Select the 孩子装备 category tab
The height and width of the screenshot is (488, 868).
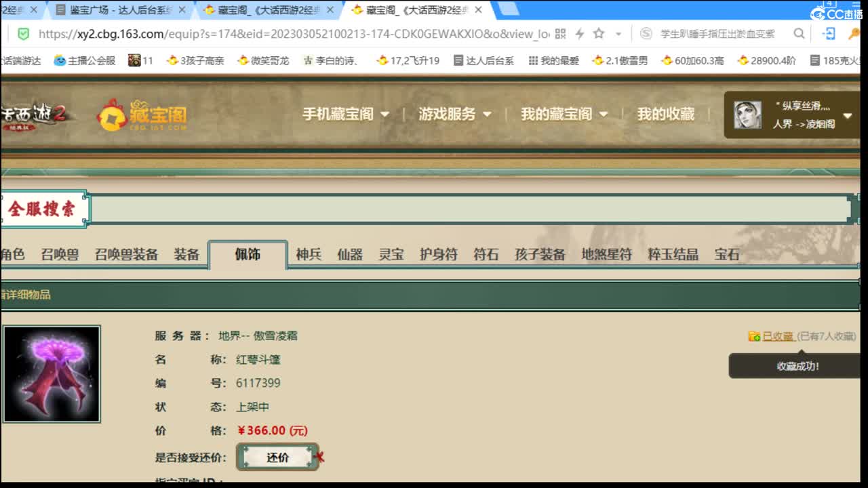click(540, 255)
